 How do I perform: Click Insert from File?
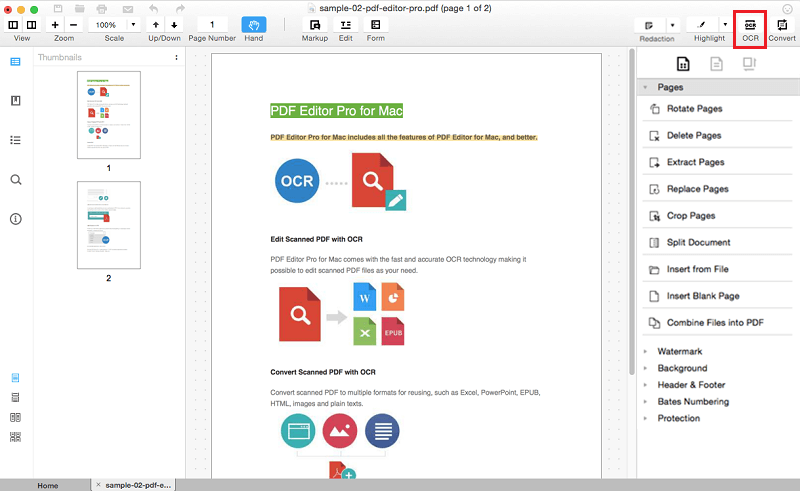(x=717, y=269)
